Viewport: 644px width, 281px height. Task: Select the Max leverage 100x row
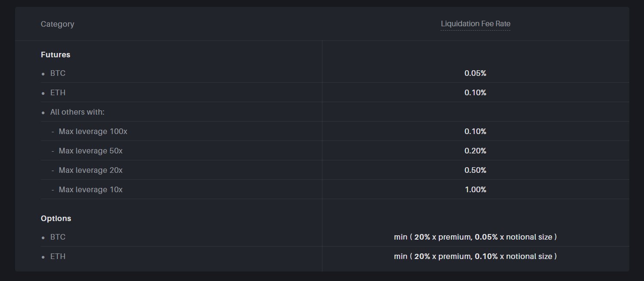tap(93, 131)
